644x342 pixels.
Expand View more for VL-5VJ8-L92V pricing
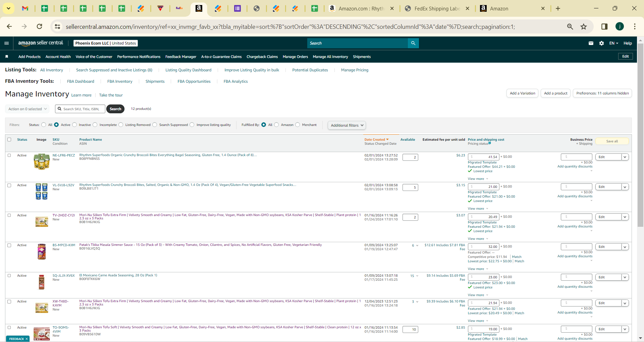click(478, 209)
